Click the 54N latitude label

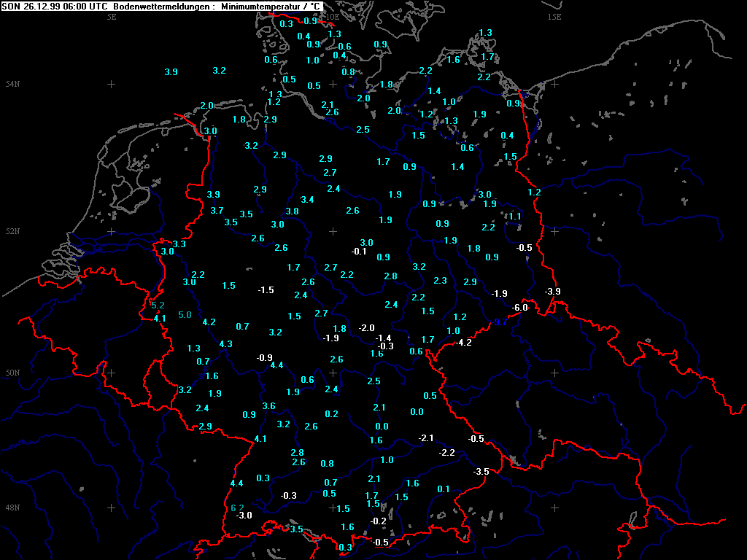coord(12,85)
